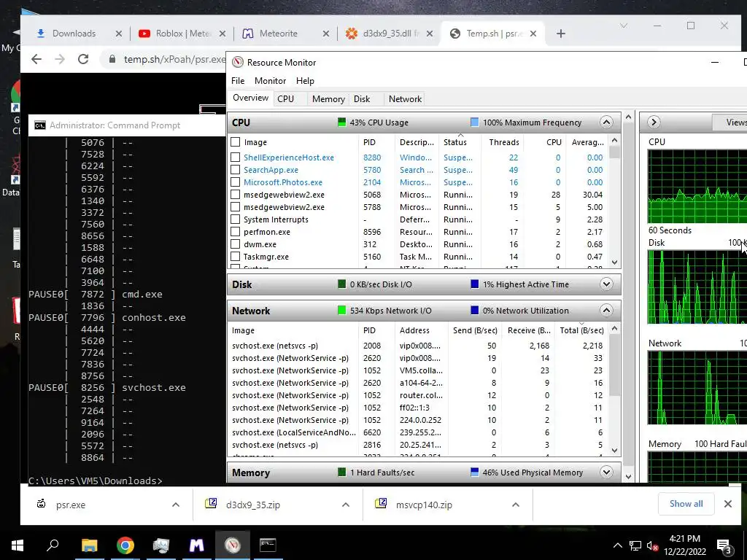This screenshot has height=560, width=747.
Task: Collapse the CPU section
Action: click(x=606, y=122)
